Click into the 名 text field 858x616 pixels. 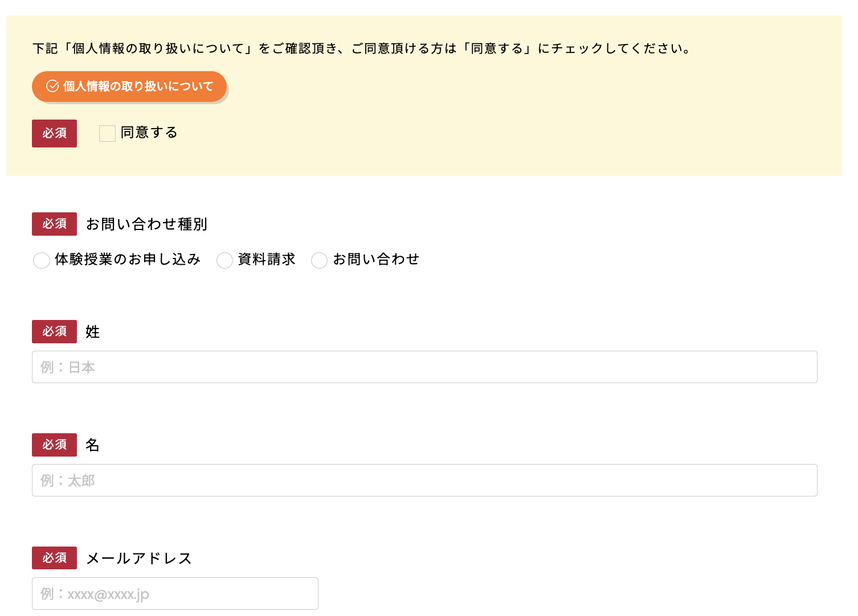click(424, 481)
